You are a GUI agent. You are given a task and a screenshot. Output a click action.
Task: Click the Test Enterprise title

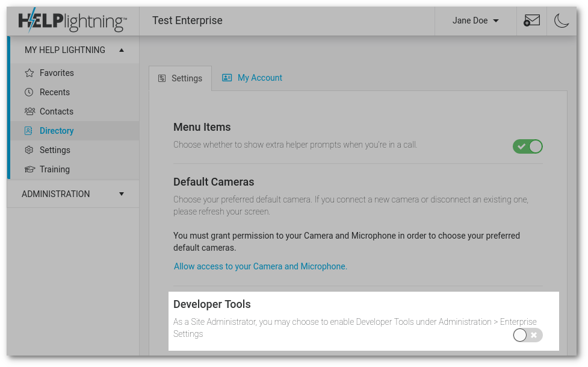click(x=187, y=20)
